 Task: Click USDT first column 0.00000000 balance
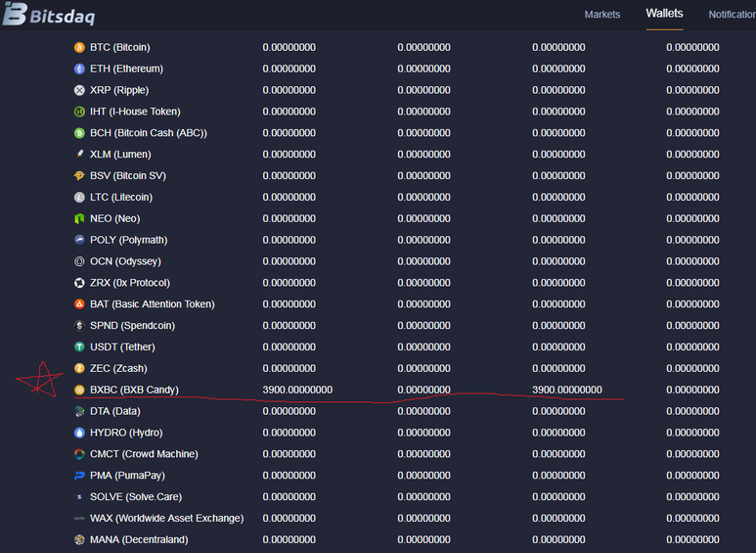click(289, 346)
